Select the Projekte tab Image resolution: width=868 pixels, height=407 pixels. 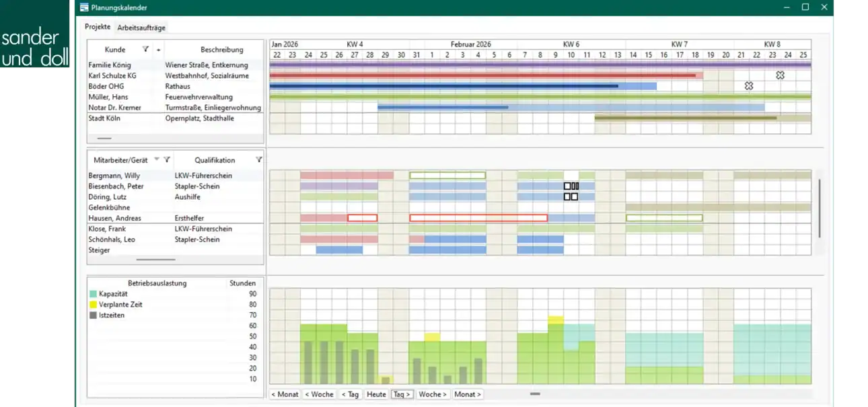click(x=98, y=27)
